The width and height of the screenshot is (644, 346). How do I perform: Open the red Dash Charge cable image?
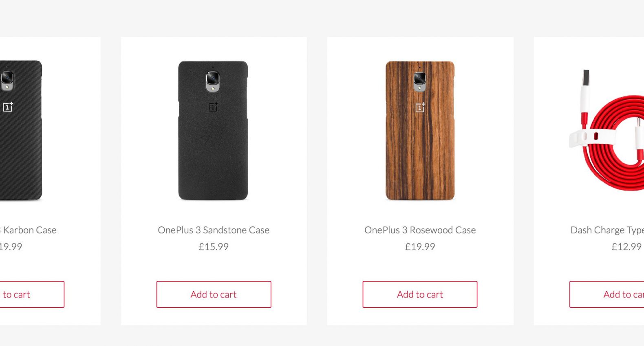pyautogui.click(x=607, y=130)
